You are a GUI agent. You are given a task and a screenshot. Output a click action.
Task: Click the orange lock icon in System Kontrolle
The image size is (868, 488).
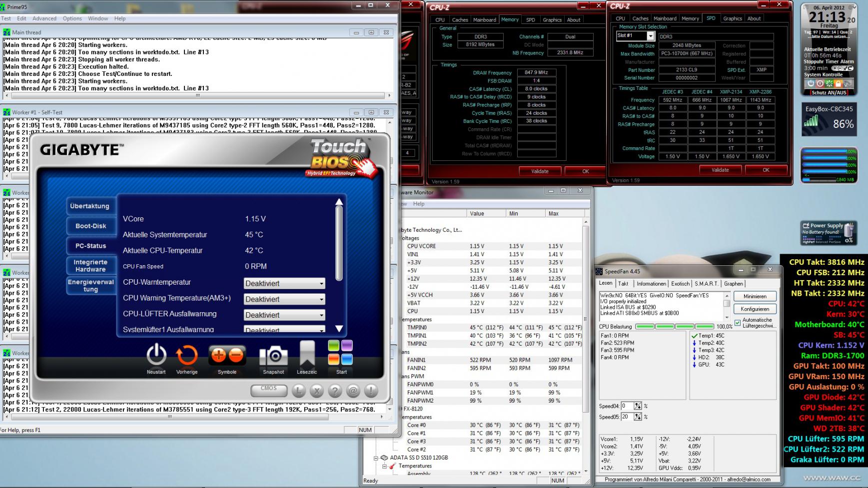click(x=839, y=83)
